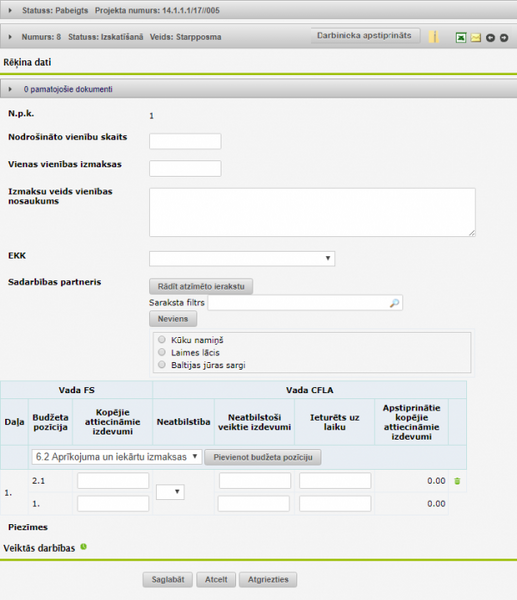
Task: Go to next record with right arrow
Action: (504, 38)
